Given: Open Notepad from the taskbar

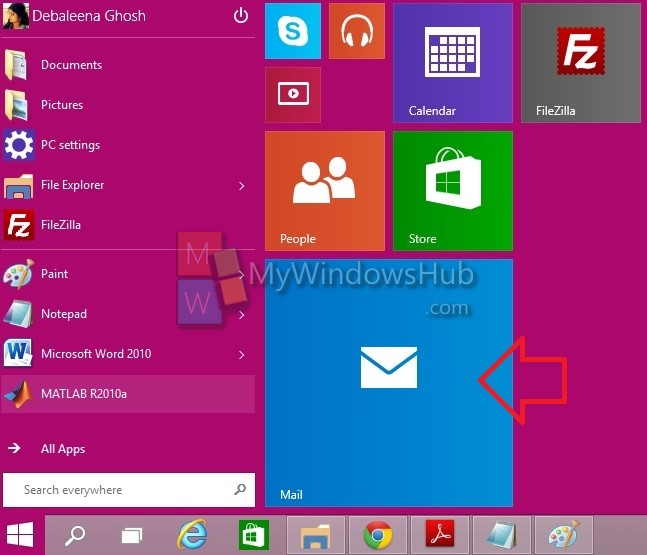Looking at the screenshot, I should (x=502, y=535).
